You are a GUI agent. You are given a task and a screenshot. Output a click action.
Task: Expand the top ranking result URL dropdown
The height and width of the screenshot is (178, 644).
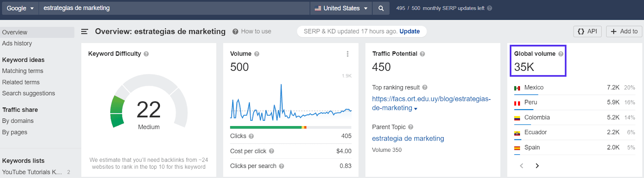(416, 109)
